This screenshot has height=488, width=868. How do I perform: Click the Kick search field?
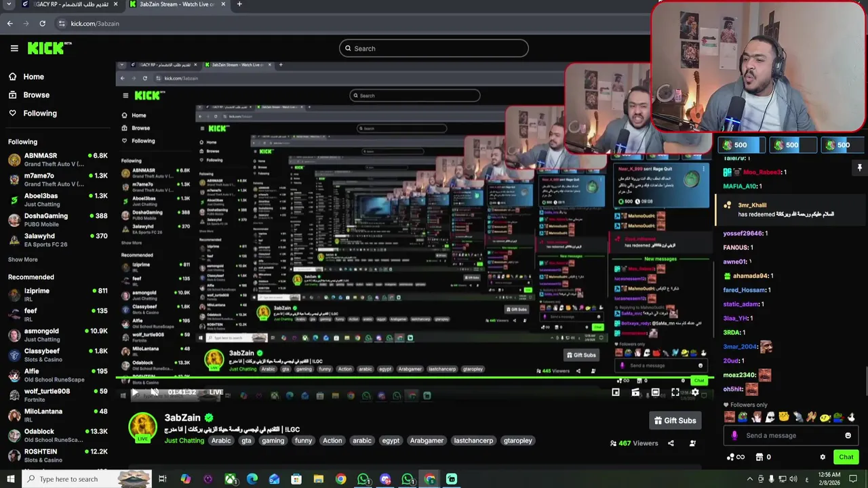[434, 48]
